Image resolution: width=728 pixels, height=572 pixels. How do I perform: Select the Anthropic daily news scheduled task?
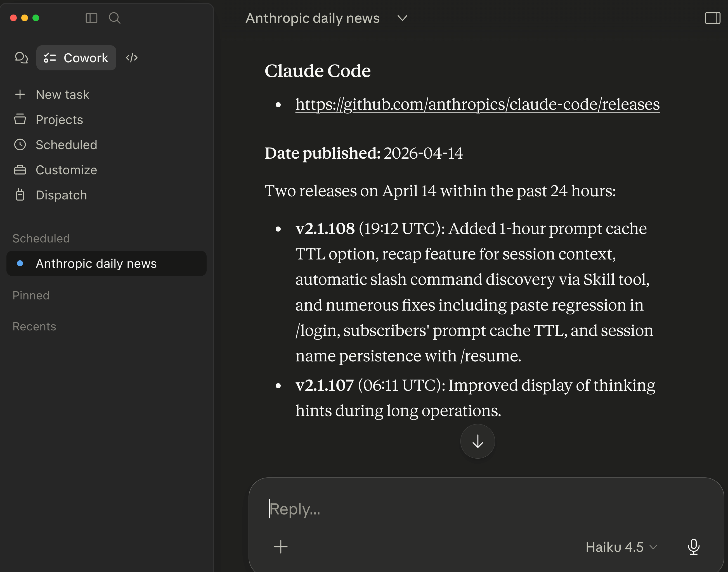tap(96, 264)
